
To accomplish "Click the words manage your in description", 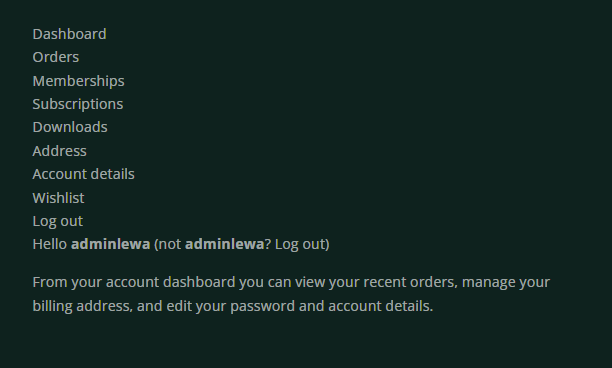I will (506, 282).
